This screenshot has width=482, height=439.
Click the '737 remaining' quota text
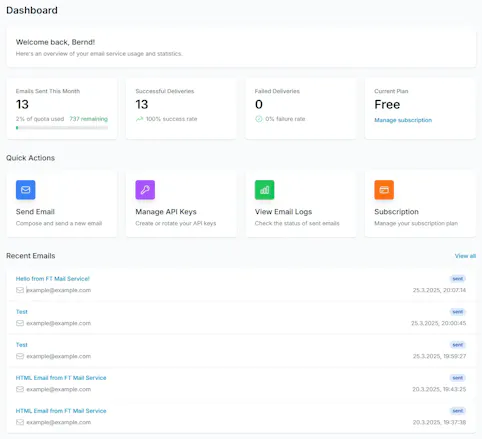[x=89, y=119]
